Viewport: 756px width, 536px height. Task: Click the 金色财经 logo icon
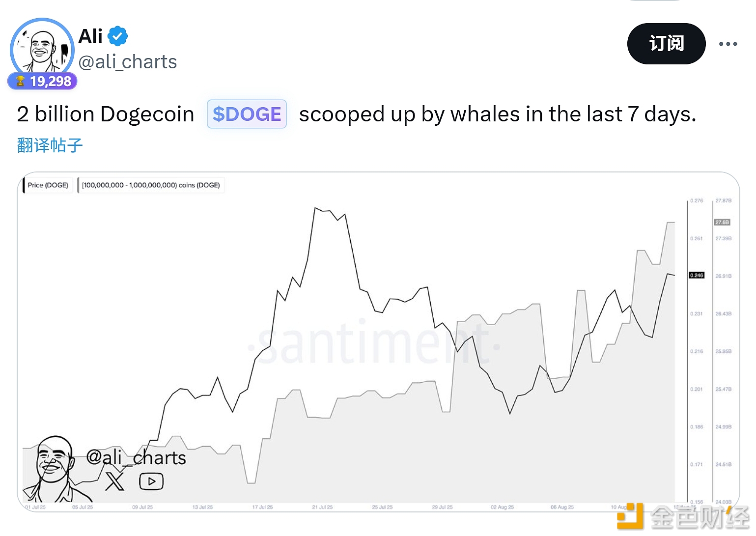[630, 516]
